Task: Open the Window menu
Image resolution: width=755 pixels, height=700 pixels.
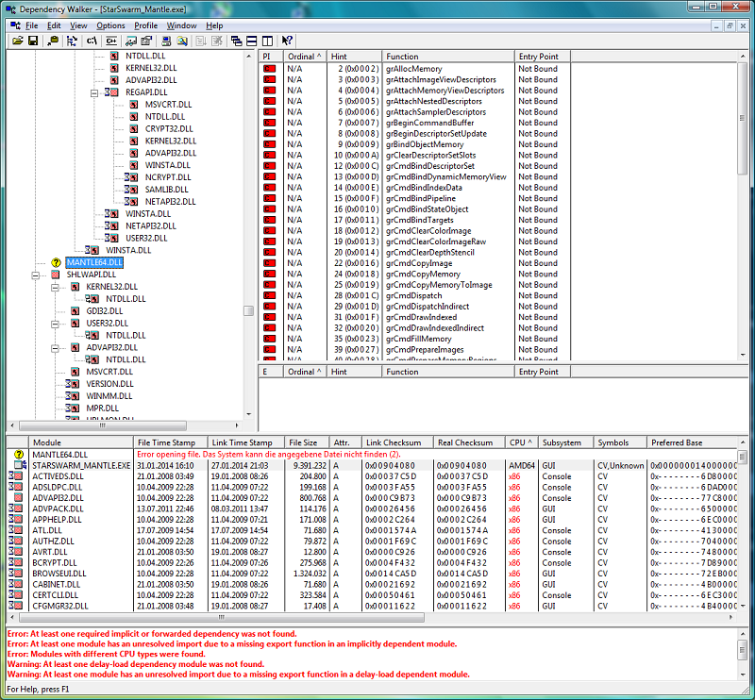Action: [181, 25]
